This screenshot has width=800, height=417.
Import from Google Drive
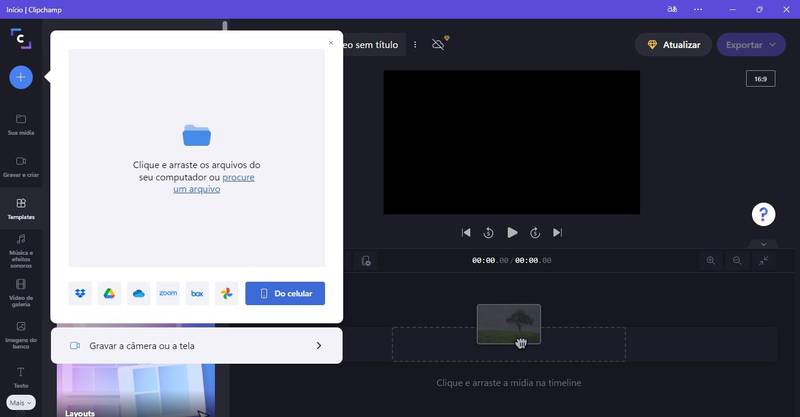(x=109, y=293)
